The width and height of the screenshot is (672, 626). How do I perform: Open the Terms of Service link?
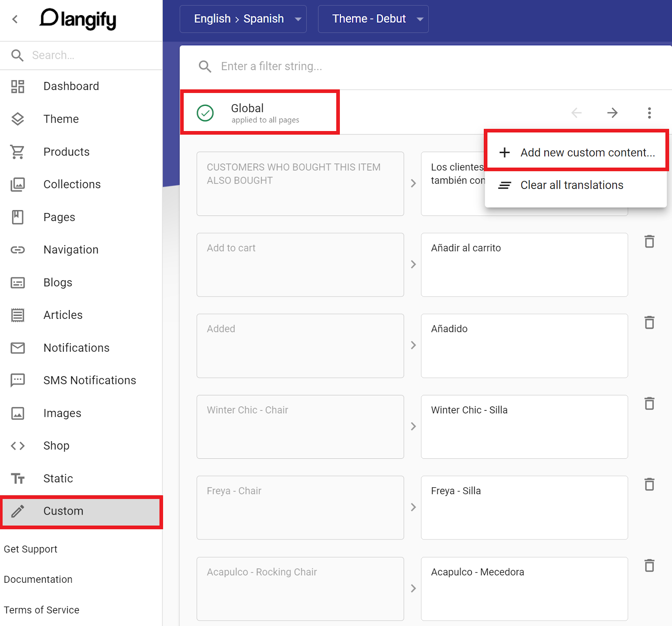pyautogui.click(x=42, y=610)
